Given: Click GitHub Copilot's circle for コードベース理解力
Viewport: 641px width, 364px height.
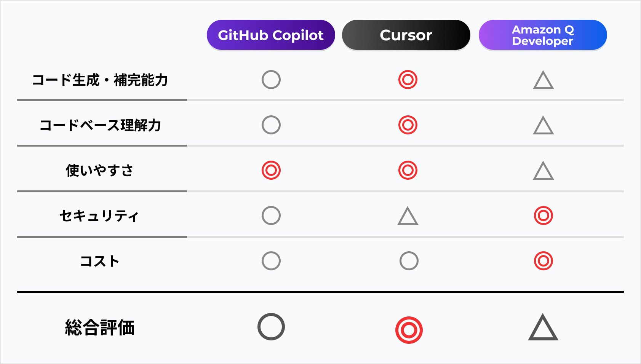Looking at the screenshot, I should [x=271, y=125].
